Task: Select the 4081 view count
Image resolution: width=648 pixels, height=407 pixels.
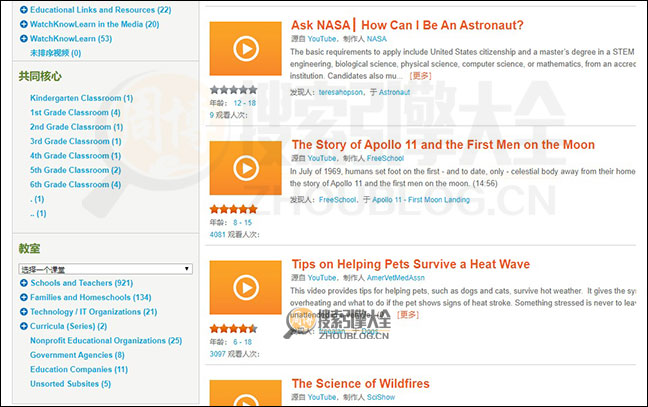Action: (x=217, y=235)
